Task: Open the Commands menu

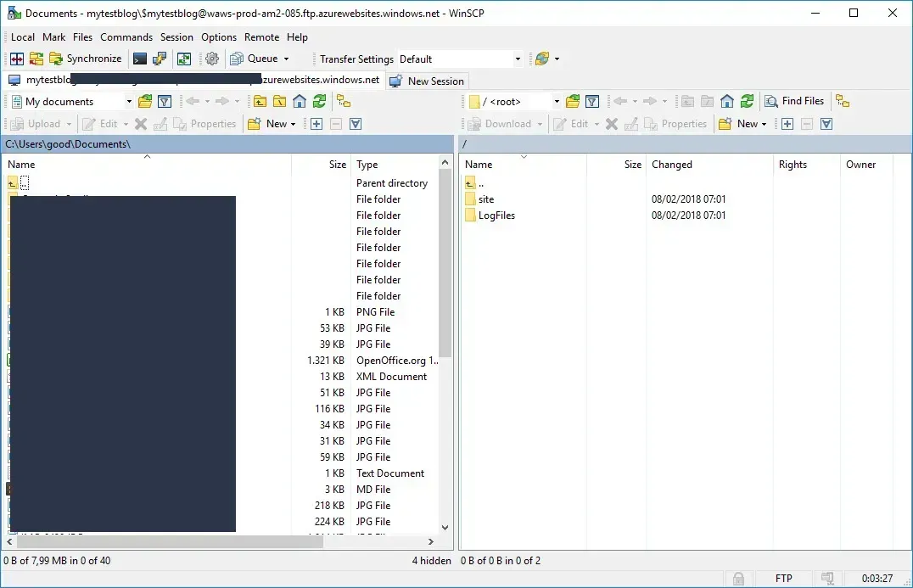Action: pyautogui.click(x=126, y=37)
